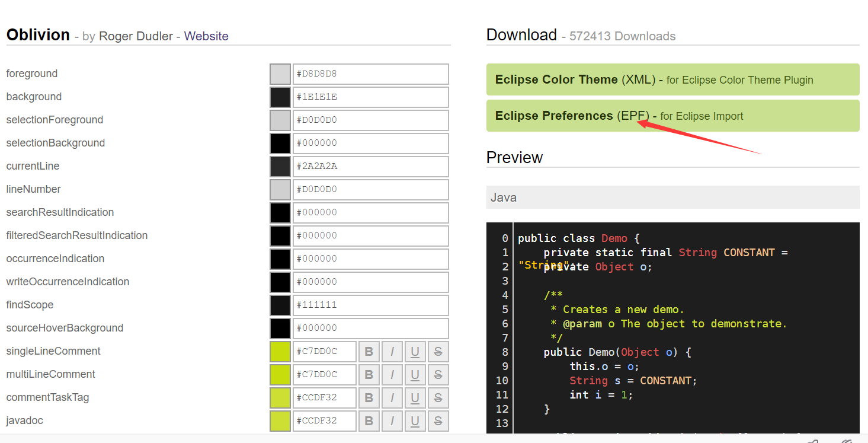Open the filteredSearchResultIndication color swatch

pyautogui.click(x=280, y=236)
